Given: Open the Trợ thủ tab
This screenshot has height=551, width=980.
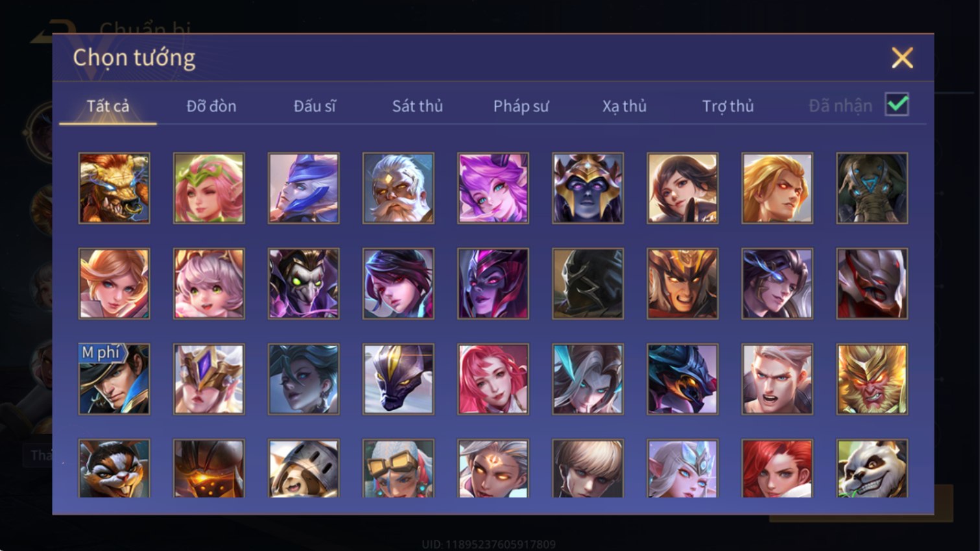Looking at the screenshot, I should 728,106.
